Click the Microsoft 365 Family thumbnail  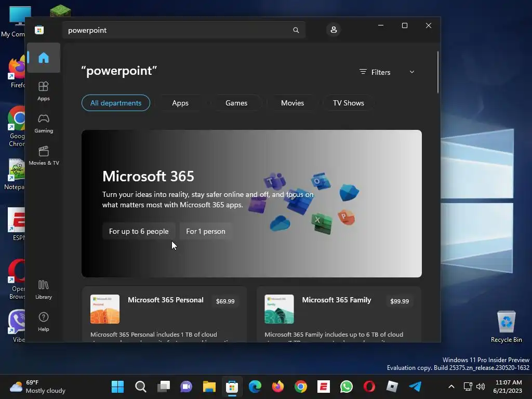click(279, 309)
